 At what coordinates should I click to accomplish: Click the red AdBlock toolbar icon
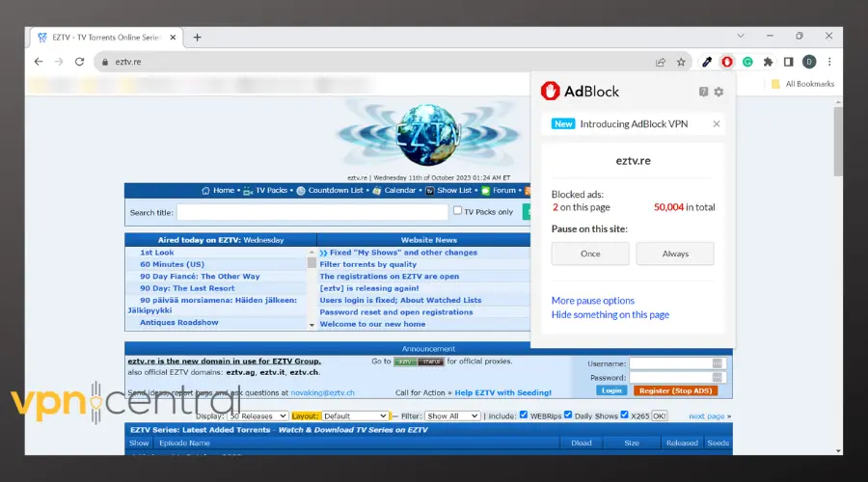click(x=727, y=62)
